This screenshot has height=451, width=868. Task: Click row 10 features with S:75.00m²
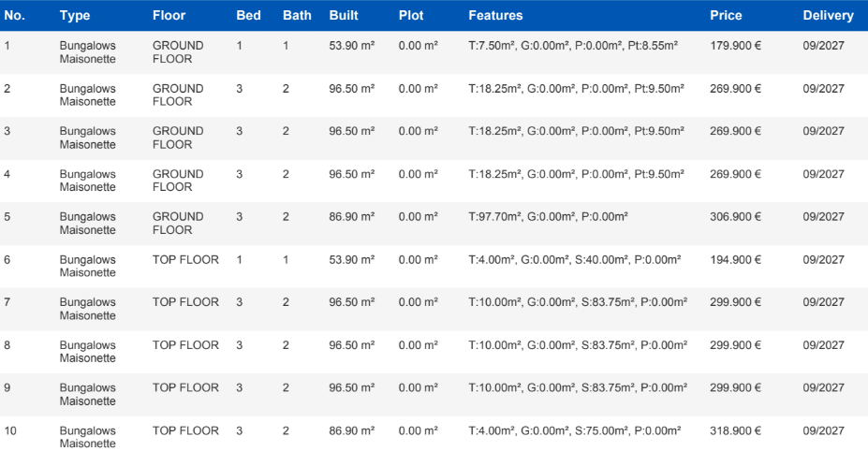pyautogui.click(x=574, y=431)
